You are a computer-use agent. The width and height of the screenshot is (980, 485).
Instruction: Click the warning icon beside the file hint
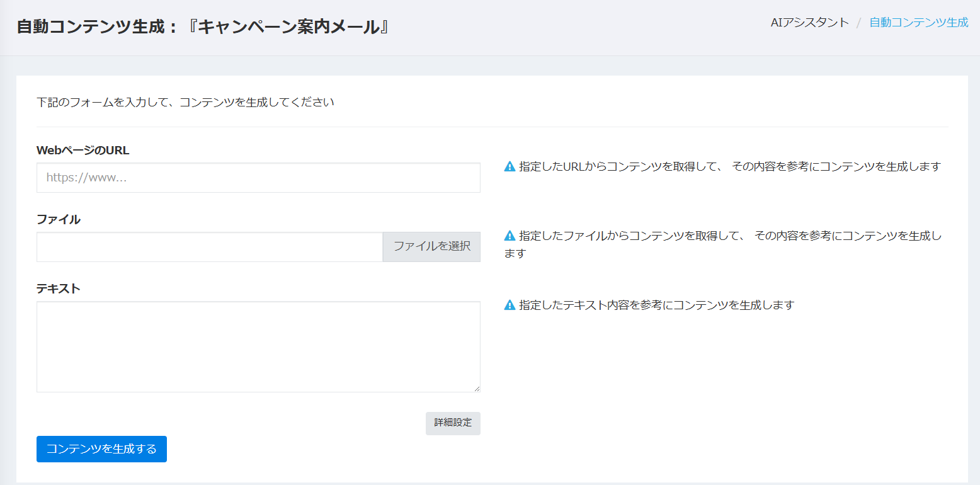[x=510, y=236]
